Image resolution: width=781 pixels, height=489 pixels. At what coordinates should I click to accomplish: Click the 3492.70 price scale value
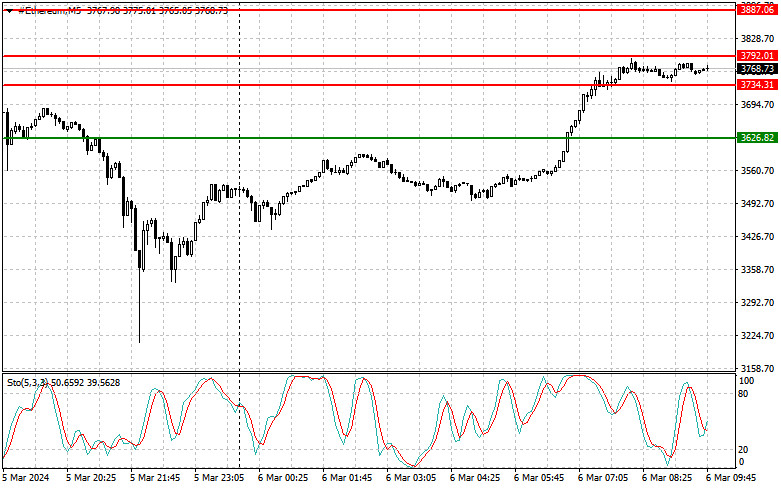tap(757, 203)
